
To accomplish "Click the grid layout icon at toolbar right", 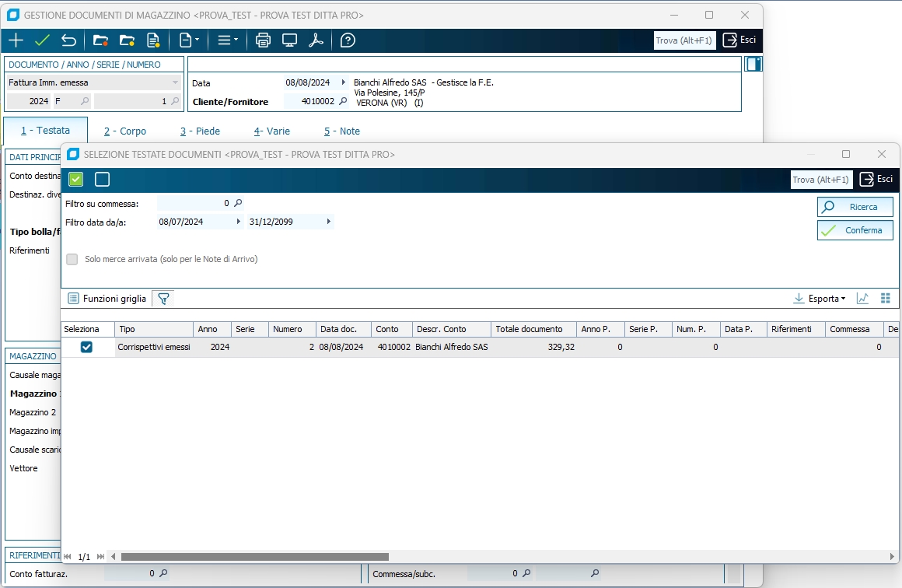I will (886, 299).
